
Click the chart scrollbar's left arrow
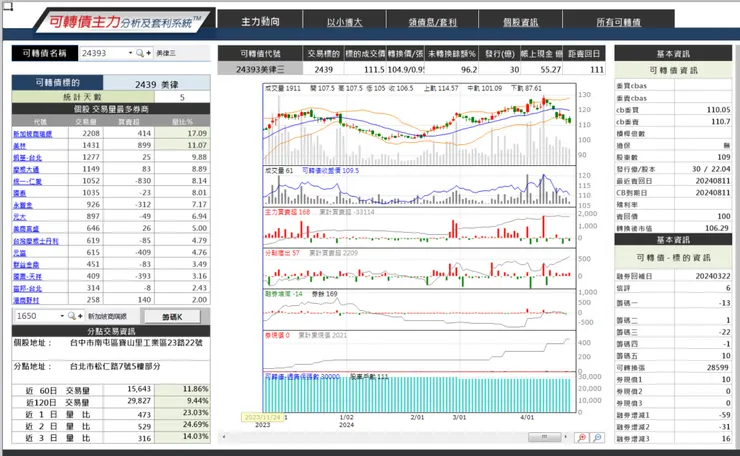coord(224,437)
